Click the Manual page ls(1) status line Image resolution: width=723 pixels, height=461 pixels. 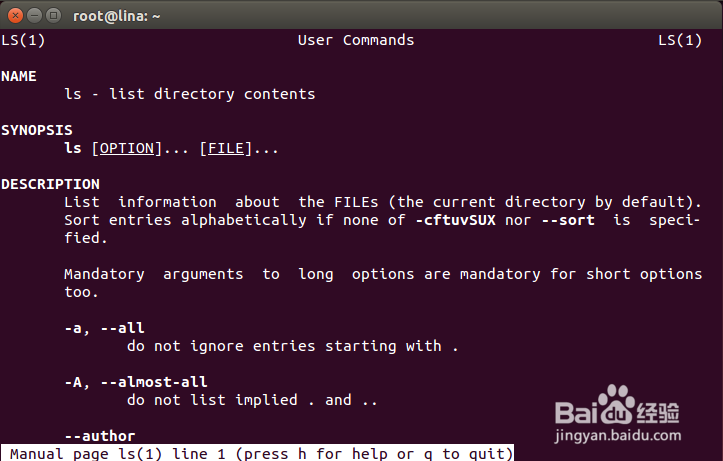(258, 453)
